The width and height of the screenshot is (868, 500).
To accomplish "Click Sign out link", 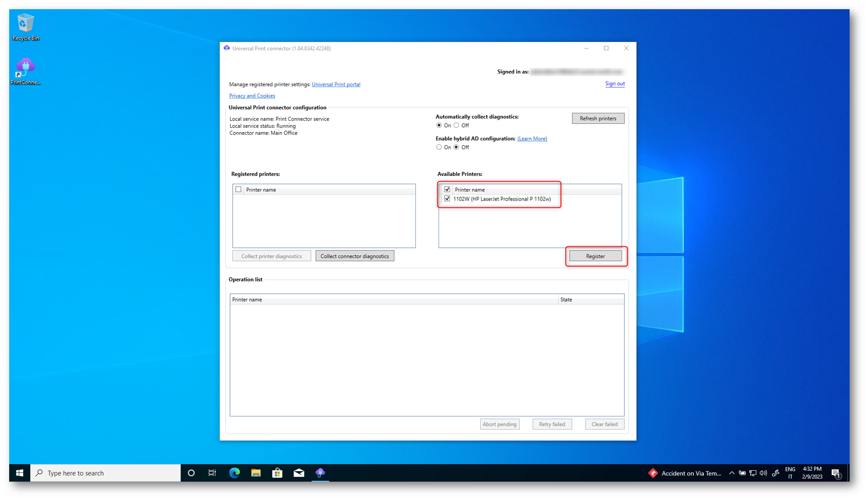I will click(x=614, y=83).
